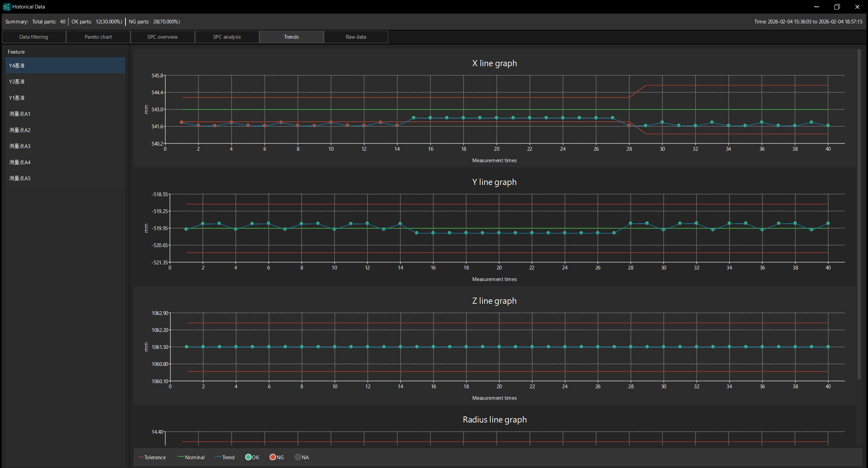
Task: Open the Raw data tab
Action: (356, 37)
